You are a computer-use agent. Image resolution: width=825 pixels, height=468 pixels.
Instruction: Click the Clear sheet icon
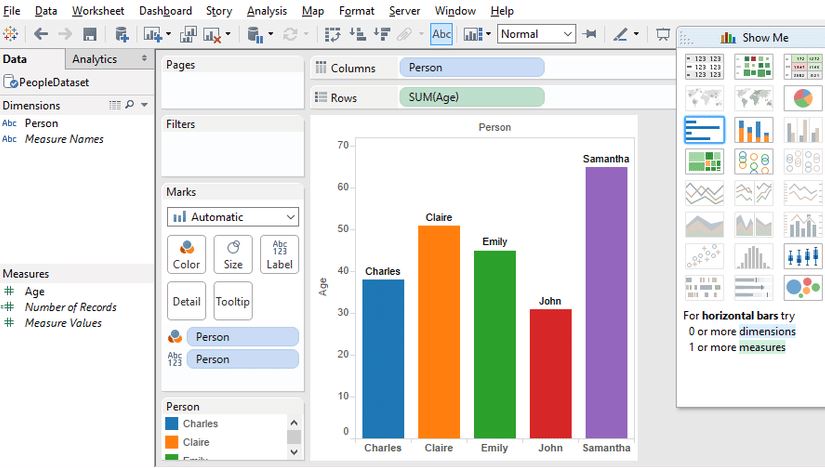pos(212,35)
